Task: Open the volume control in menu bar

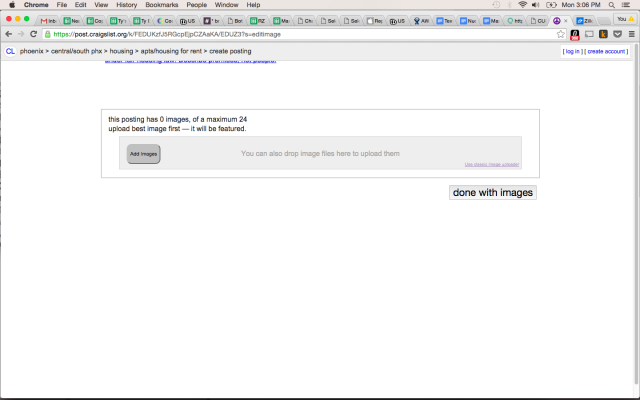Action: pos(537,5)
